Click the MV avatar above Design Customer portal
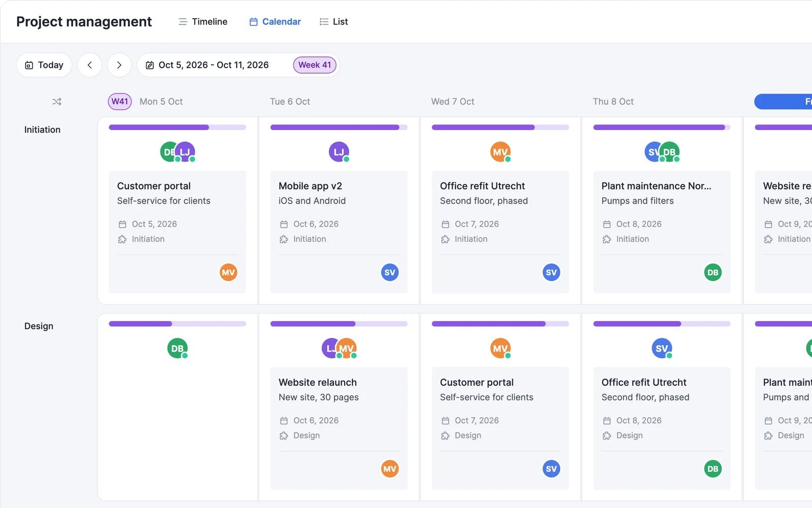Screen dimensions: 812x508 [500, 348]
